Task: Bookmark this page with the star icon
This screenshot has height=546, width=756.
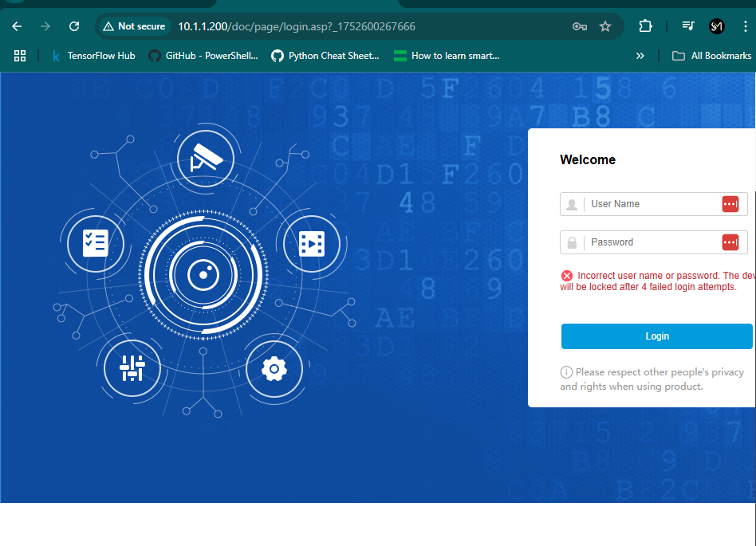Action: pyautogui.click(x=605, y=26)
